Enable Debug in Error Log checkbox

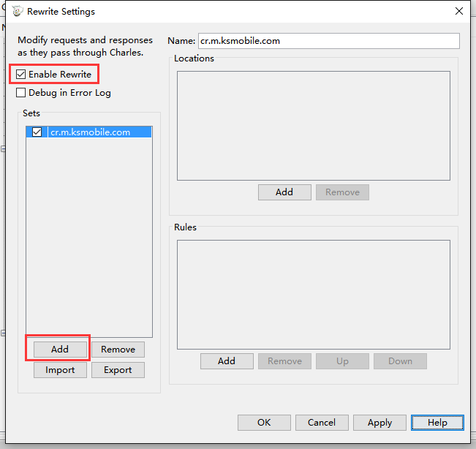21,93
